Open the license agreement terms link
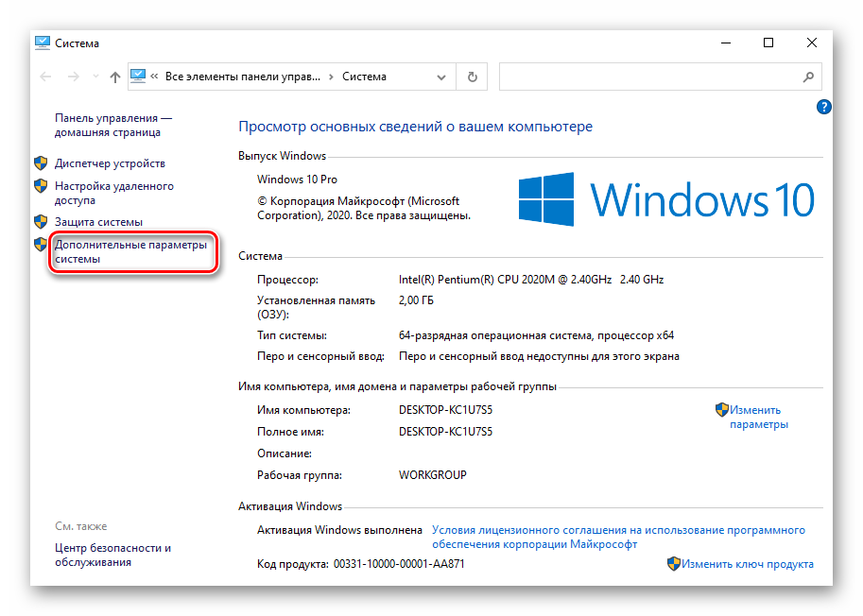863x616 pixels. (x=618, y=537)
